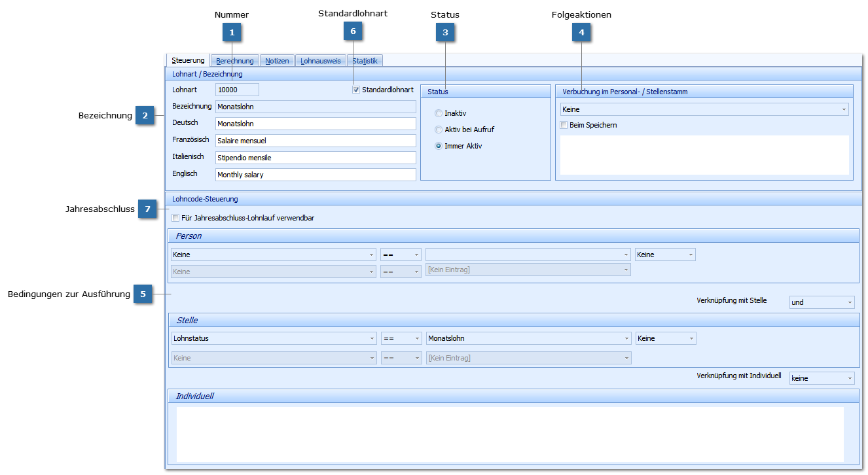Click the numbered callout marker 1 for Nummer
The height and width of the screenshot is (475, 868).
click(x=232, y=32)
